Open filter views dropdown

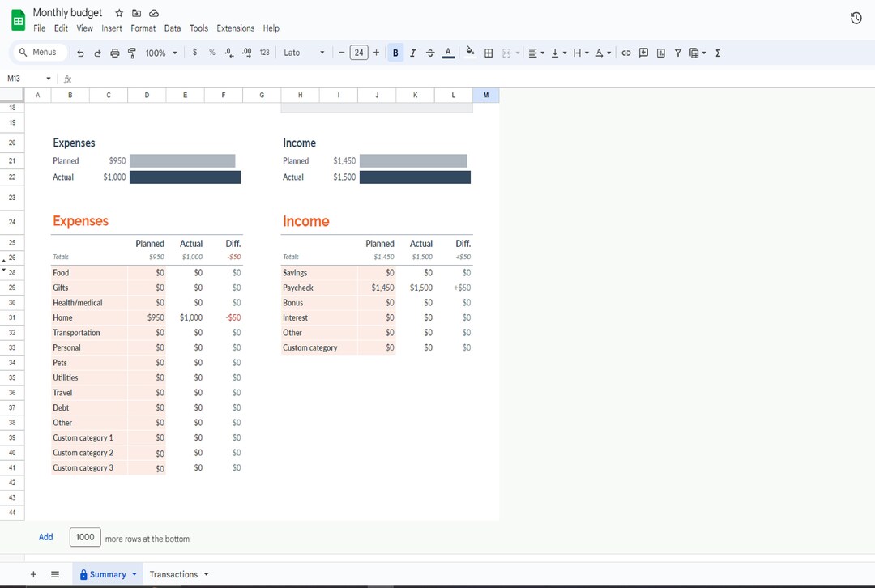point(698,53)
